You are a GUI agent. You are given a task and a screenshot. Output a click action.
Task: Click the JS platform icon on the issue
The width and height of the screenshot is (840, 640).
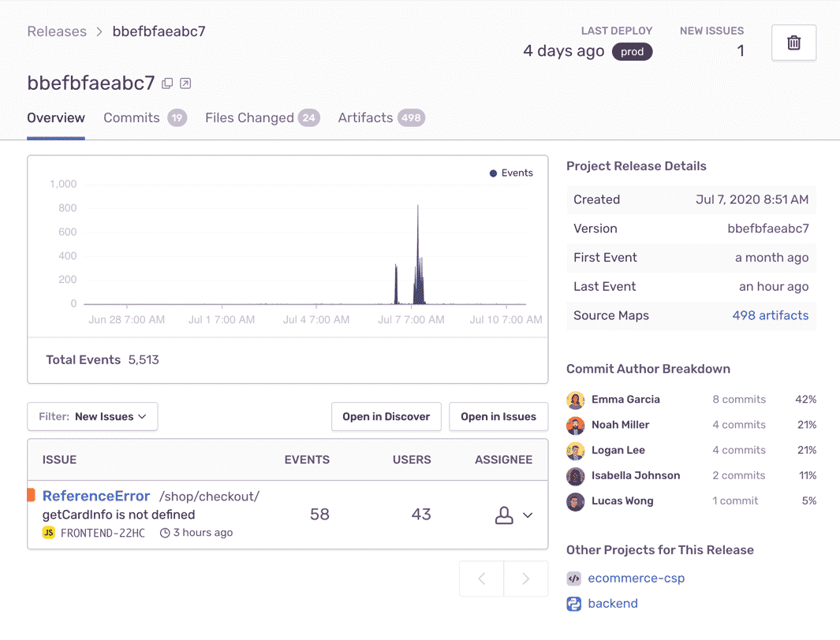click(49, 532)
